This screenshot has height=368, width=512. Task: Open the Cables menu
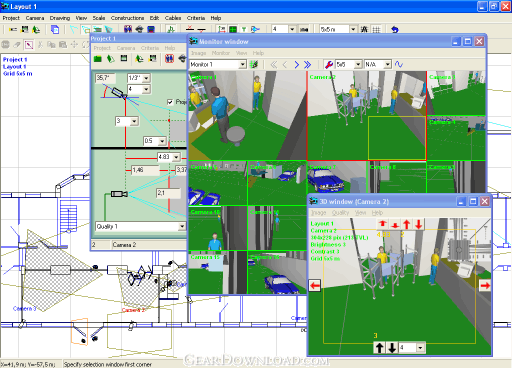[173, 18]
